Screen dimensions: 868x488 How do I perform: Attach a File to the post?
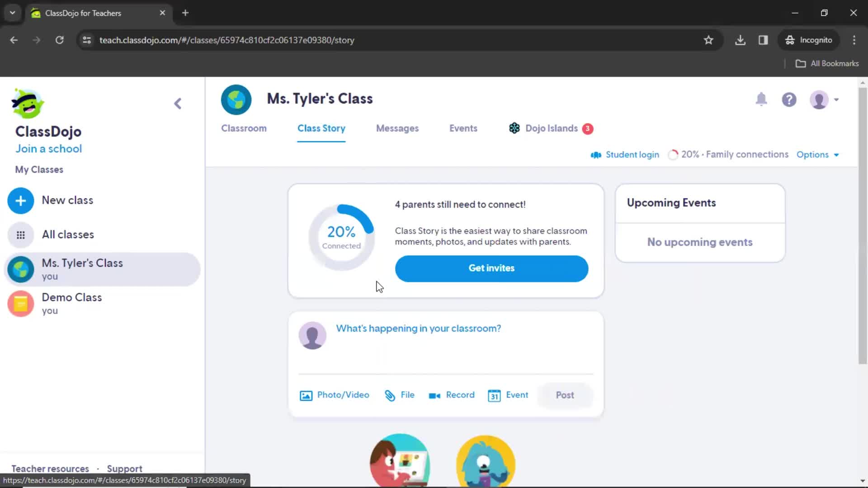click(400, 395)
